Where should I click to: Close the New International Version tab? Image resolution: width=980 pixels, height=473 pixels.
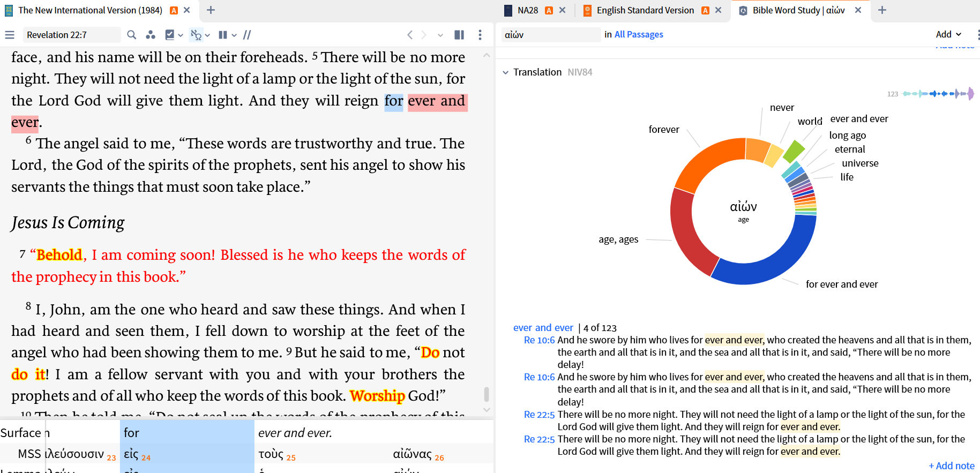click(186, 10)
